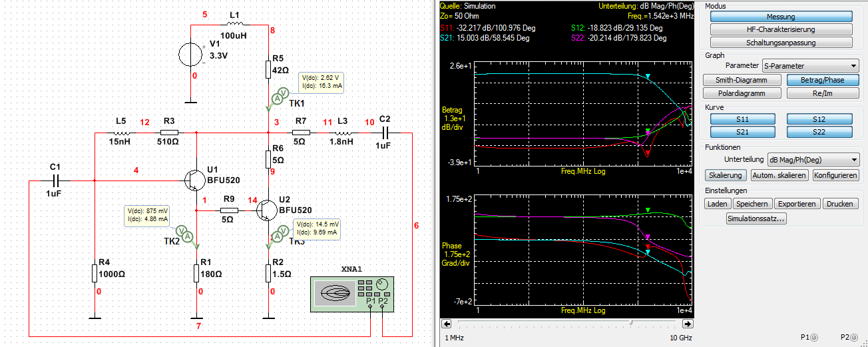This screenshot has height=347, width=868.
Task: Click the green marker in phase plot
Action: click(648, 211)
